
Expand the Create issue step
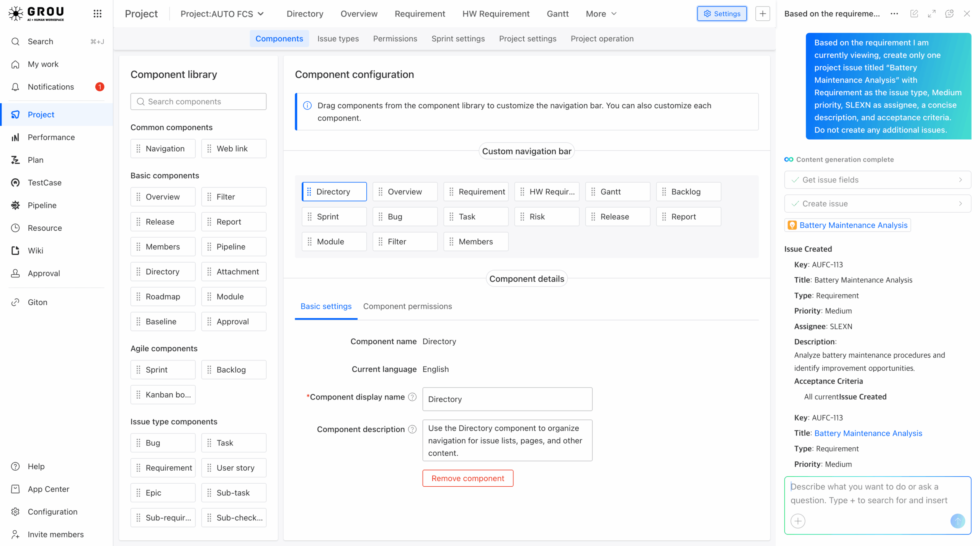point(877,204)
